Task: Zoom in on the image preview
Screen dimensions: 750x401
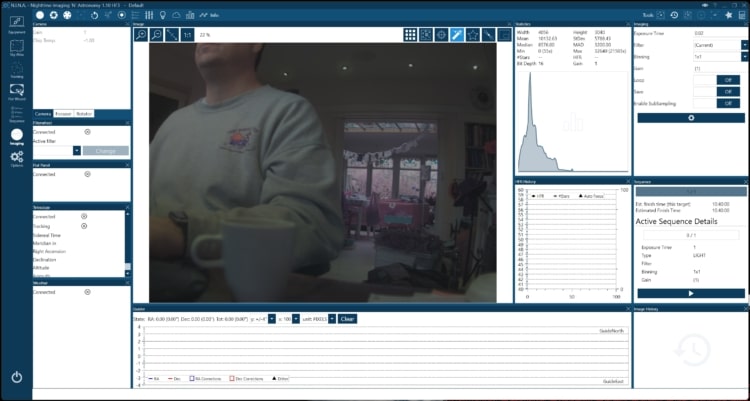Action: click(141, 34)
